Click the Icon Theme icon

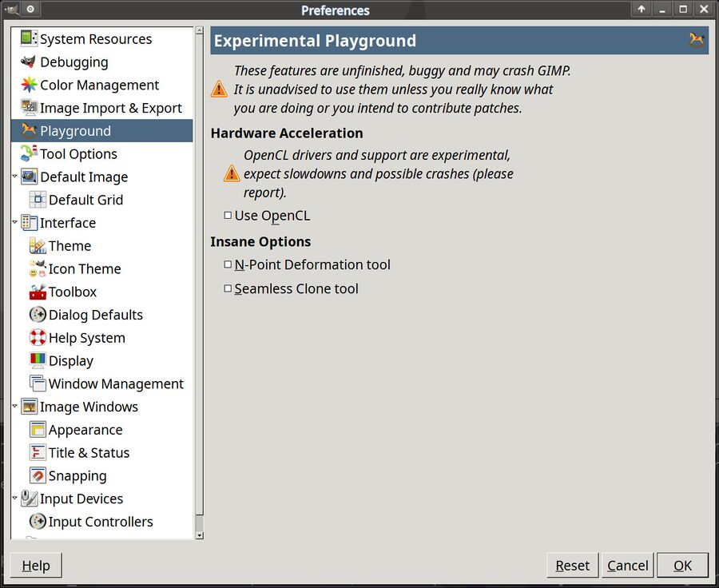38,268
